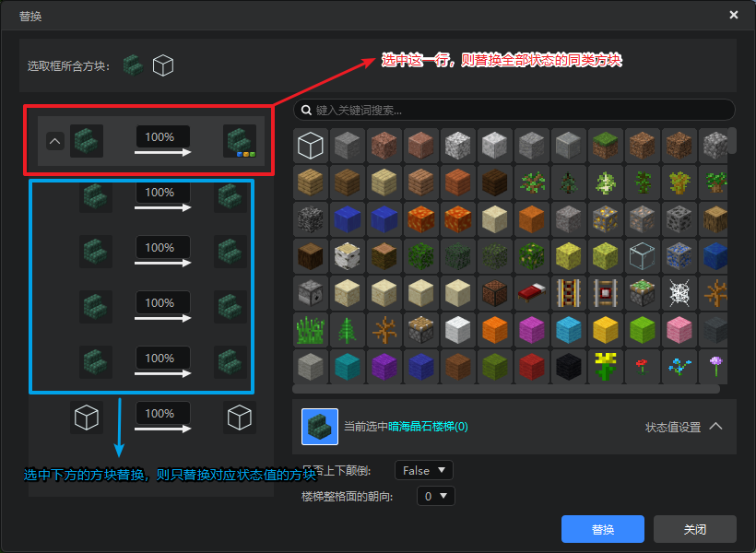The image size is (756, 553).
Task: Pick the cyan wool block
Action: [x=348, y=367]
